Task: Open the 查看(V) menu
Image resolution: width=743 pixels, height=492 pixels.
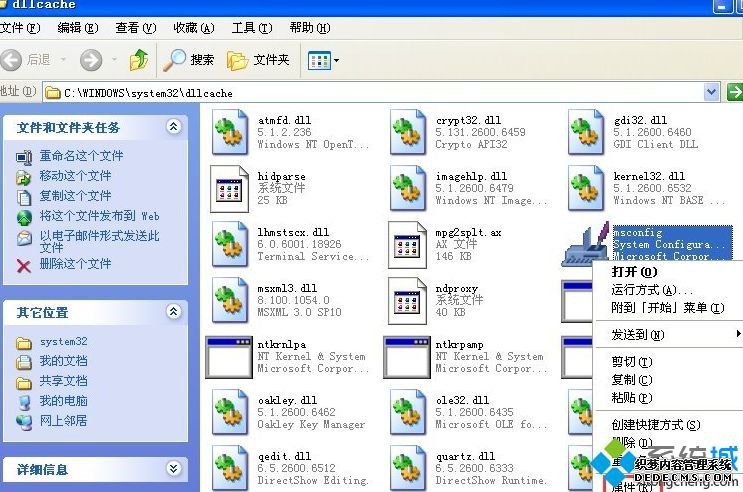Action: pyautogui.click(x=136, y=28)
